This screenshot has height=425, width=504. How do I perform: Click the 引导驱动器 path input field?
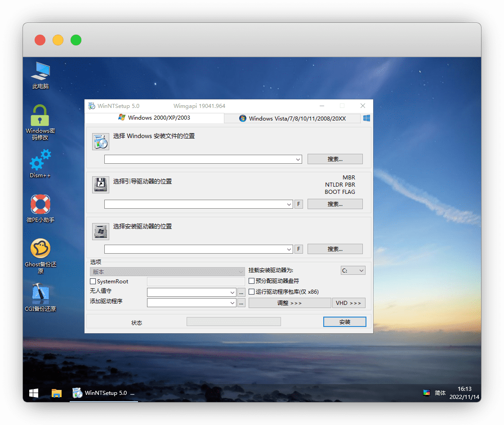click(x=195, y=205)
